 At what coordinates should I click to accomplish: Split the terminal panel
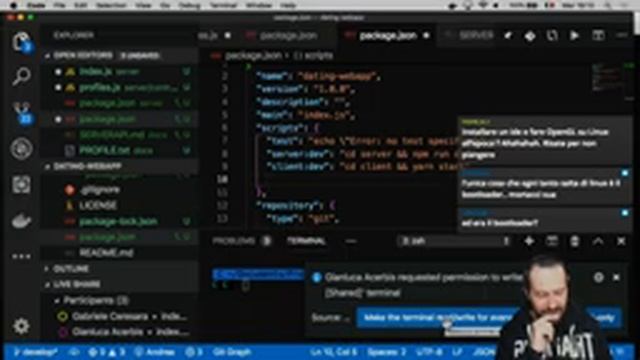tap(552, 241)
